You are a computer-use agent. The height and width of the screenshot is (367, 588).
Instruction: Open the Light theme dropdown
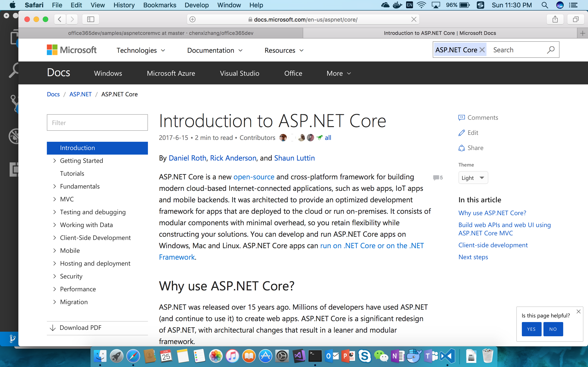point(473,178)
